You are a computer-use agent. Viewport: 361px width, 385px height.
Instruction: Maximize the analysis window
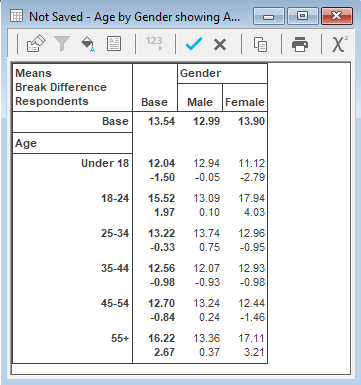tap(302, 16)
